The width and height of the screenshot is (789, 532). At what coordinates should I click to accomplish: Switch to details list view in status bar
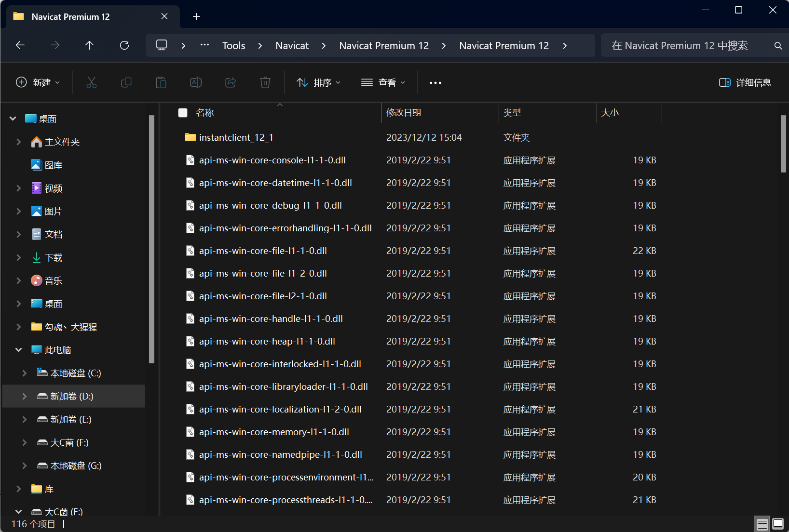click(x=762, y=524)
